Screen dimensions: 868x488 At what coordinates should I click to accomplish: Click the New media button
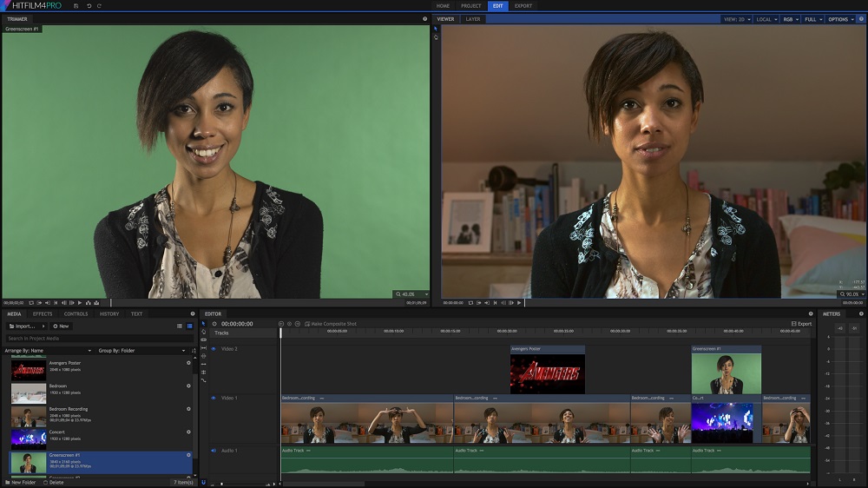[61, 326]
